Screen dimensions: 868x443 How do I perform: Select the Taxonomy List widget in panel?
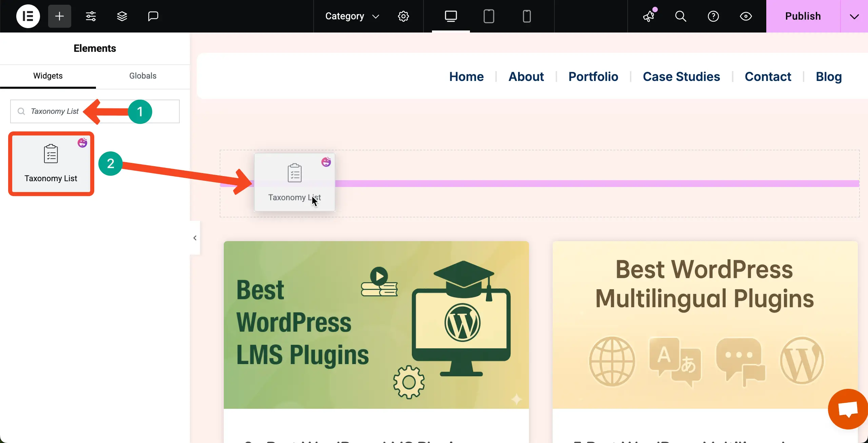coord(51,164)
